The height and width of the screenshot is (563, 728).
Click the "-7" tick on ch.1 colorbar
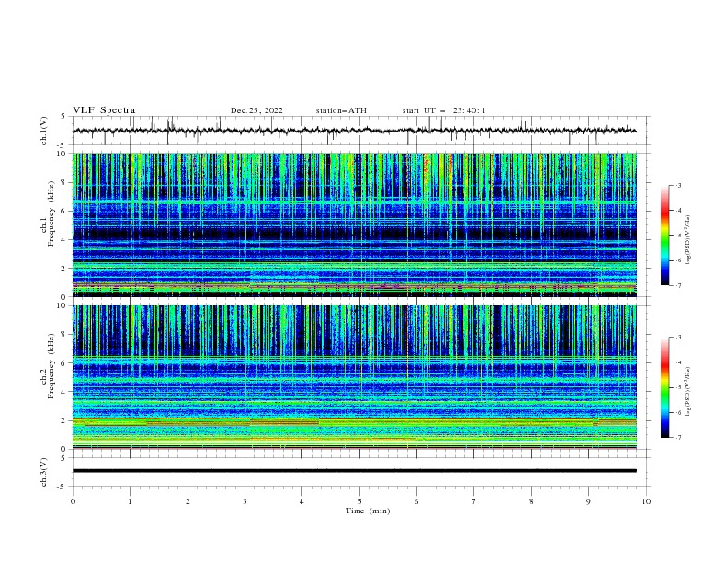[677, 285]
